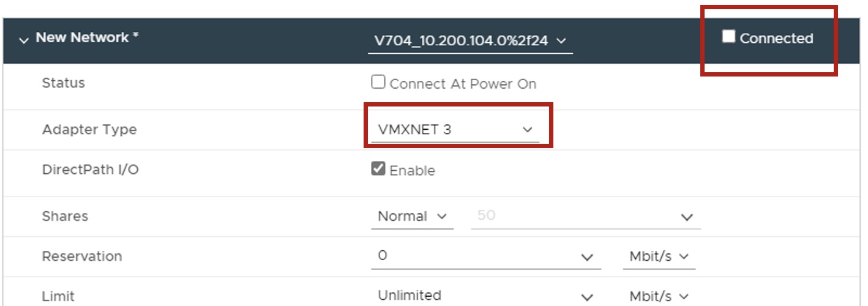The height and width of the screenshot is (306, 868).
Task: Toggle the Connected checkbox
Action: coord(728,37)
